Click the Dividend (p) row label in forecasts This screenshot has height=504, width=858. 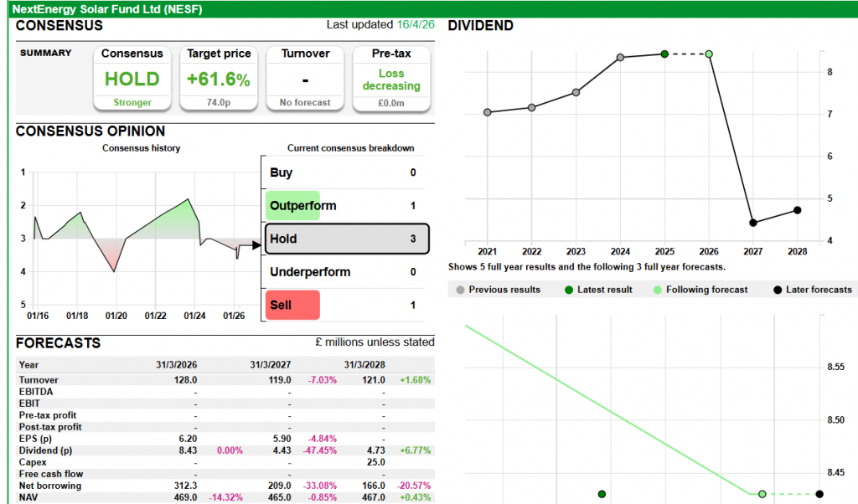(44, 450)
